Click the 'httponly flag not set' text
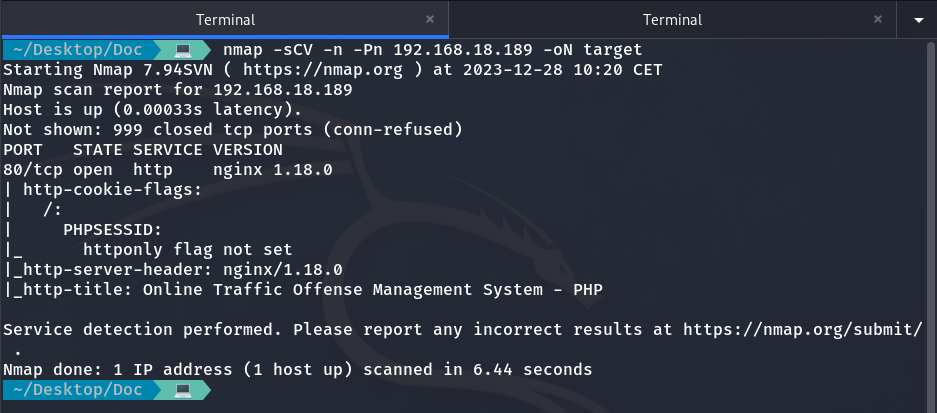This screenshot has height=413, width=937. tap(188, 249)
